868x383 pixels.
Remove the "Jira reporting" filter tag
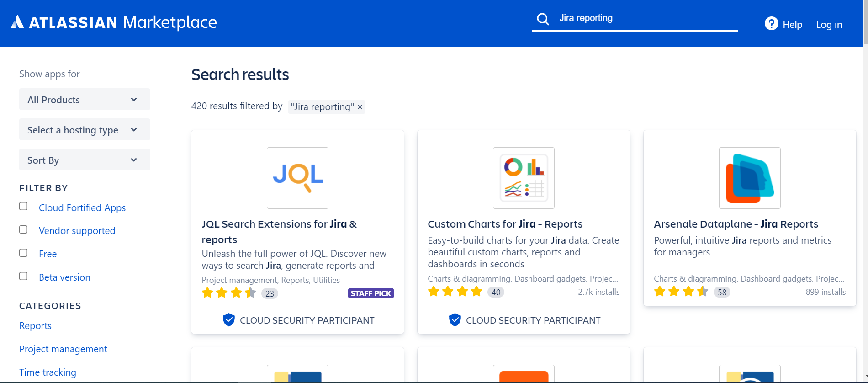point(360,107)
